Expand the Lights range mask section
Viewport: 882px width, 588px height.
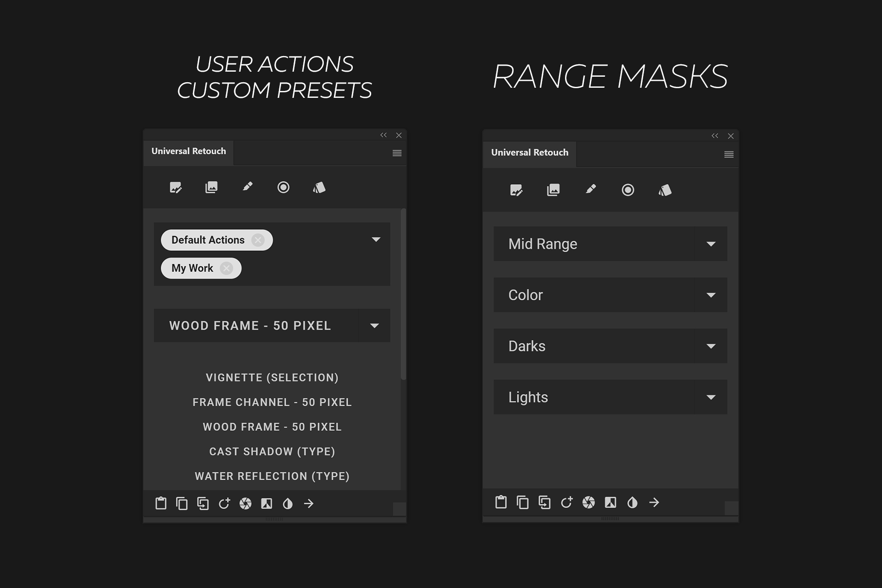point(712,397)
